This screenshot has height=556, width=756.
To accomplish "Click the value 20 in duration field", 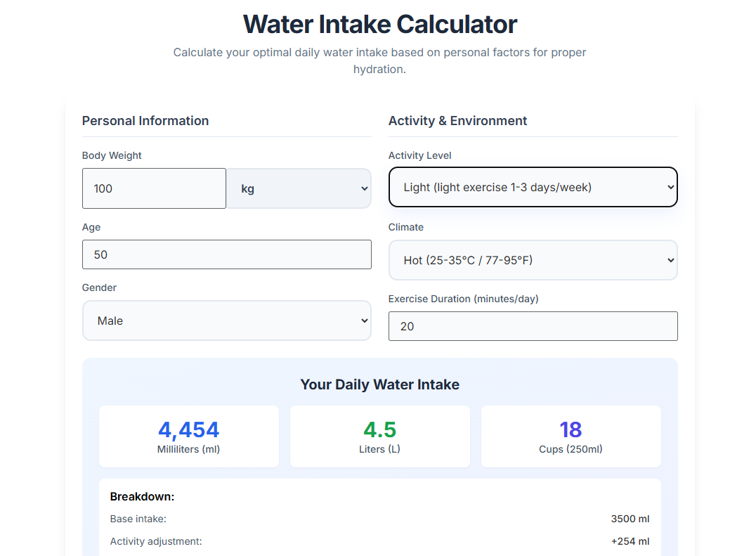I will 403,325.
